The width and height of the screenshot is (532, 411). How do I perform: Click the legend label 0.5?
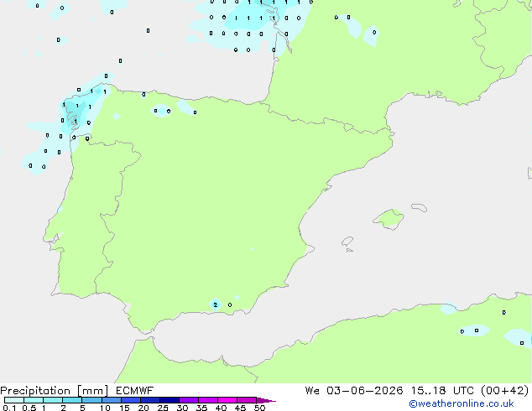coord(29,408)
